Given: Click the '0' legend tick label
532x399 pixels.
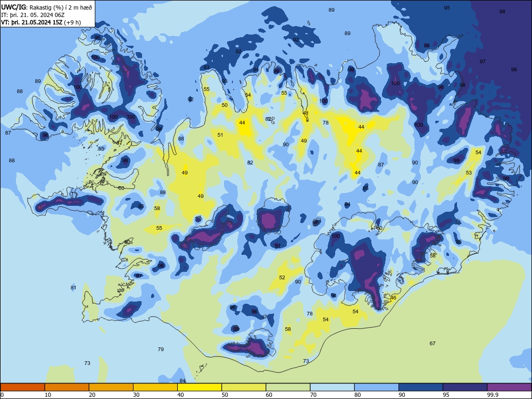Looking at the screenshot, I should tap(2, 395).
